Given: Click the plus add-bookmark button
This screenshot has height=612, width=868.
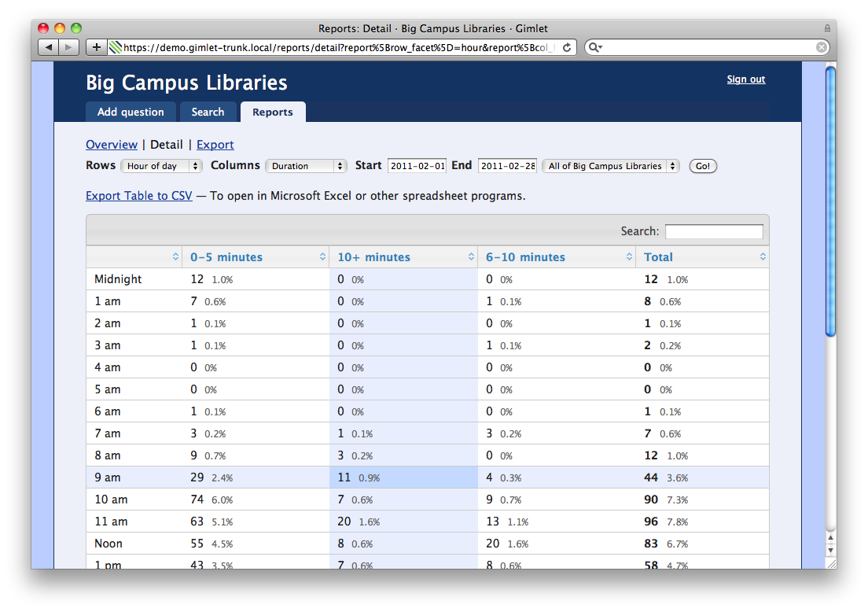Looking at the screenshot, I should click(97, 47).
